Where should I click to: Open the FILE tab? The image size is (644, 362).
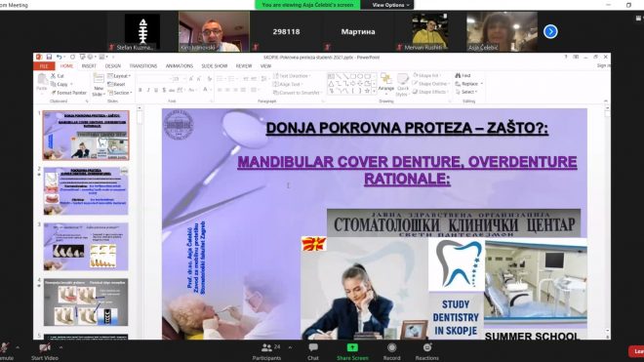pos(44,66)
